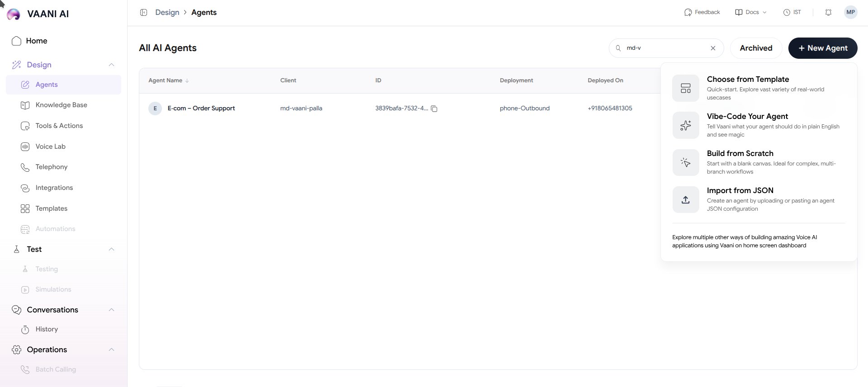Open History under Conversations

pos(63,329)
